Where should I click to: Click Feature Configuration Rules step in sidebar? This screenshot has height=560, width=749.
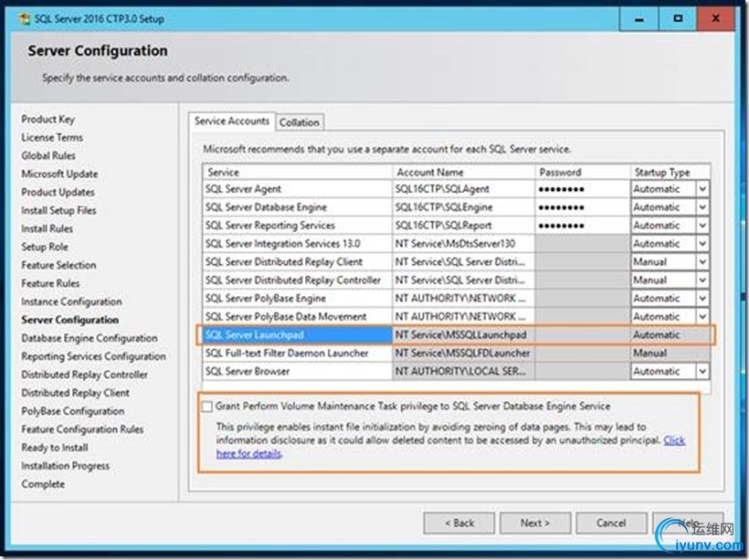82,429
